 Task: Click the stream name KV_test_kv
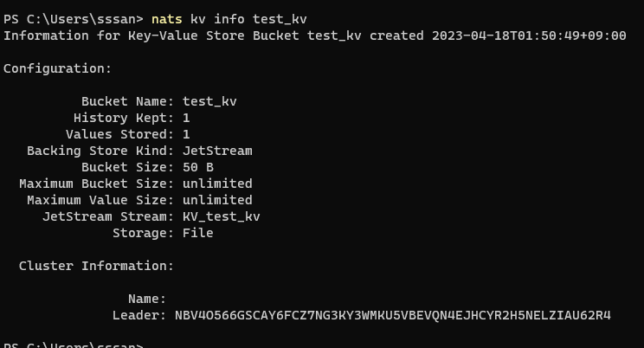point(221,216)
